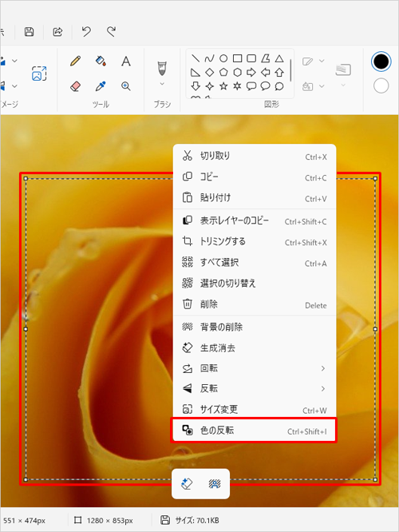Image resolution: width=399 pixels, height=532 pixels.
Task: Choose 背景の削除 menu item
Action: [255, 327]
